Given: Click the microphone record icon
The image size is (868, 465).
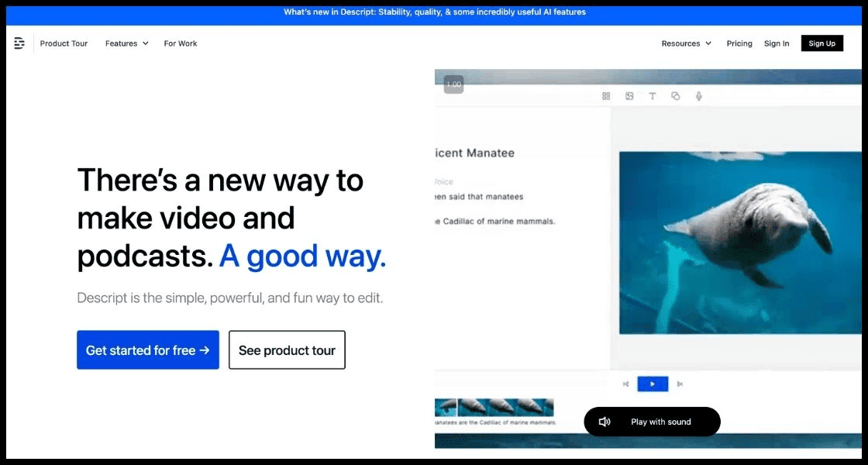Looking at the screenshot, I should 698,96.
